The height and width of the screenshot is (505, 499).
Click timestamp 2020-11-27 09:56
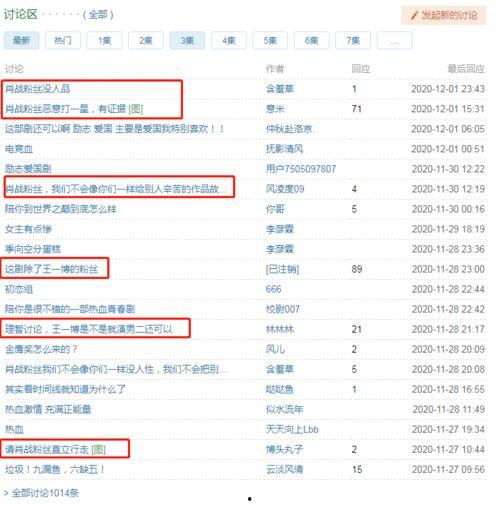coord(448,469)
